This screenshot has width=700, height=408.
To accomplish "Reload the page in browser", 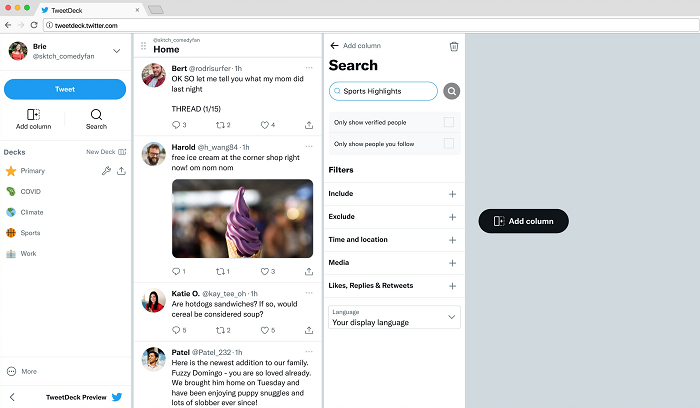I will [34, 25].
